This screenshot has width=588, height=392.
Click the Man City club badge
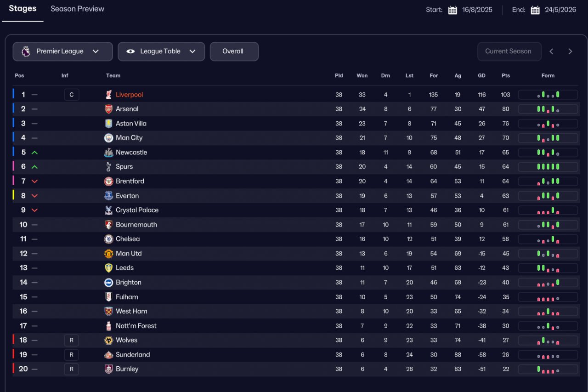(x=108, y=138)
